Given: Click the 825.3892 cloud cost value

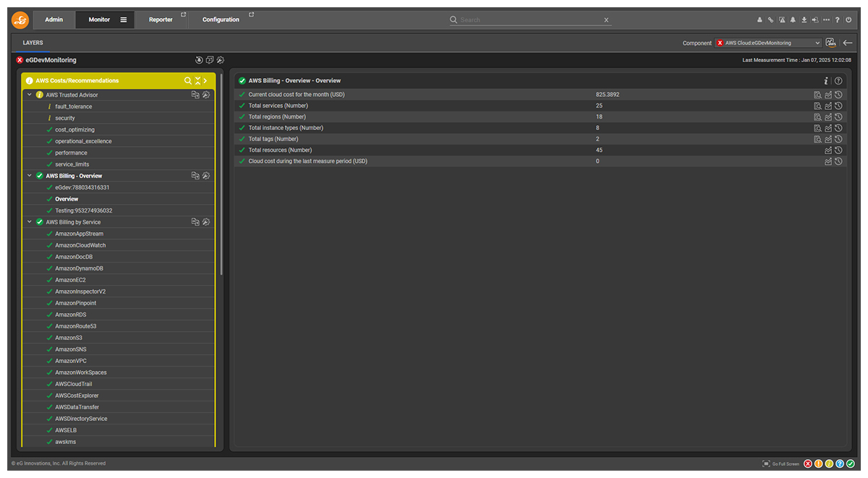Looking at the screenshot, I should 608,95.
